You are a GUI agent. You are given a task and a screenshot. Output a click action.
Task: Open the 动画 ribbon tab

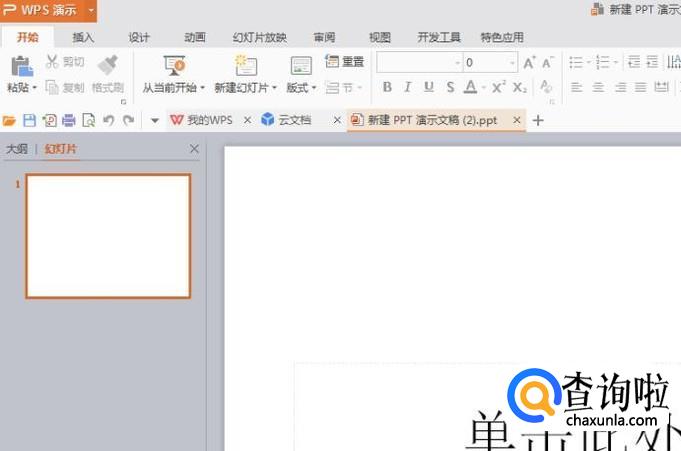(x=195, y=37)
